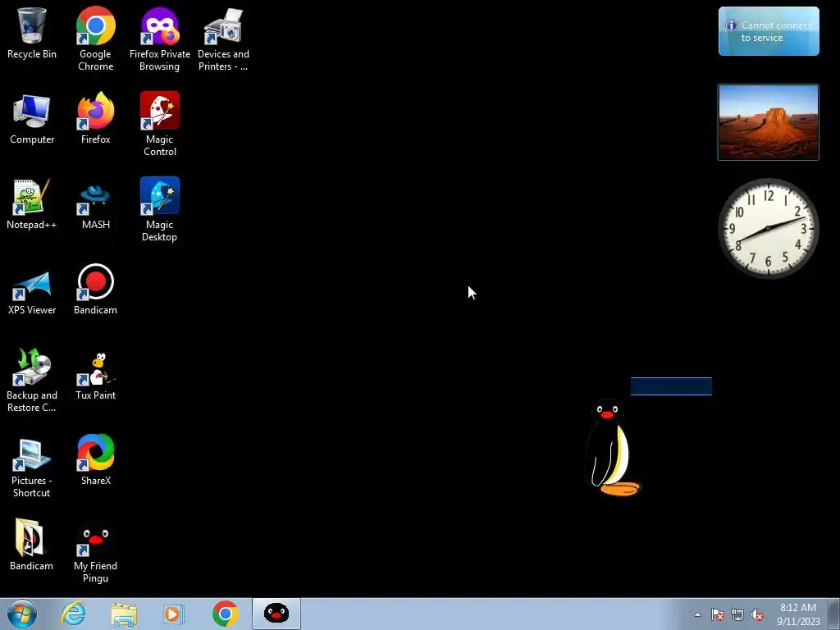Open the taskbar clock showing 8:12 AM
This screenshot has width=840, height=630.
798,614
